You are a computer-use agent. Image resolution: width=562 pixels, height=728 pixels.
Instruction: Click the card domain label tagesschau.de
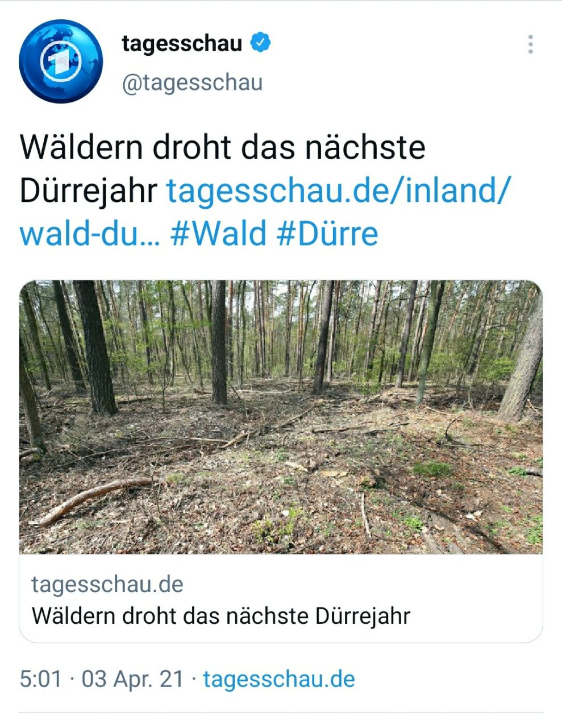pyautogui.click(x=107, y=585)
